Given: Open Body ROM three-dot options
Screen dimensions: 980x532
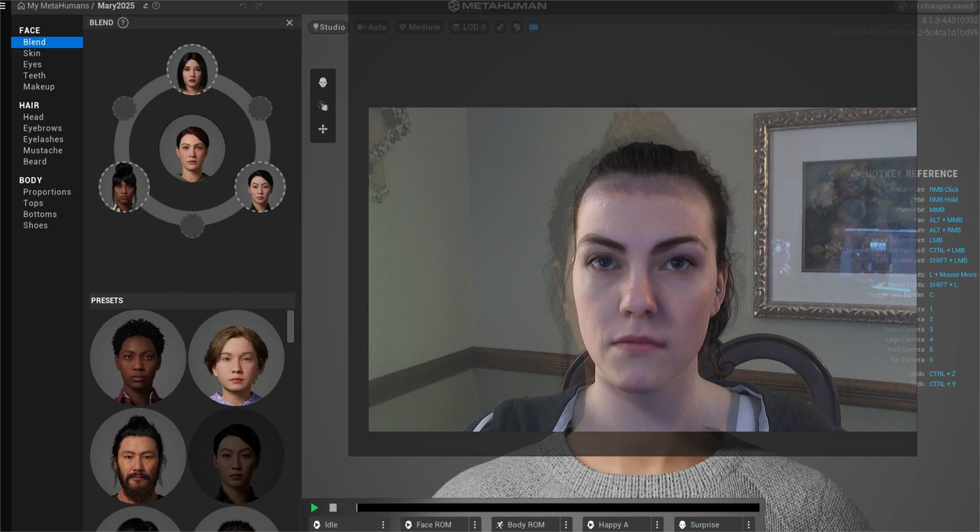Looking at the screenshot, I should 566,525.
